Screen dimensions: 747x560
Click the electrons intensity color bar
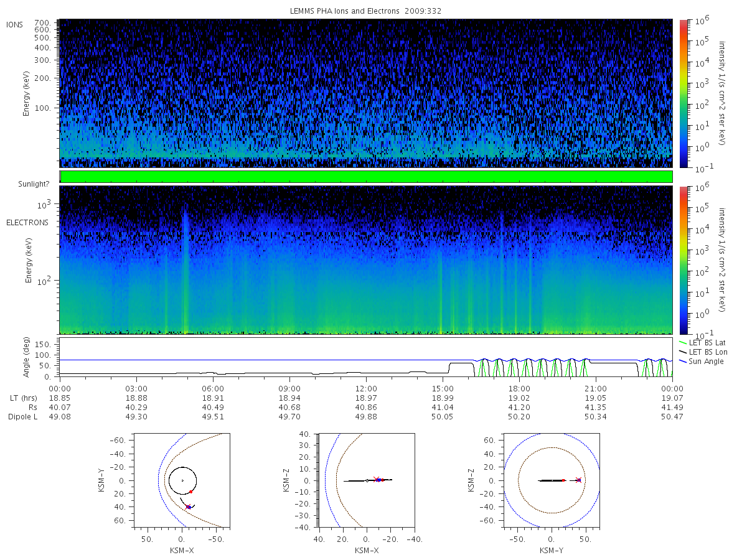coord(683,259)
